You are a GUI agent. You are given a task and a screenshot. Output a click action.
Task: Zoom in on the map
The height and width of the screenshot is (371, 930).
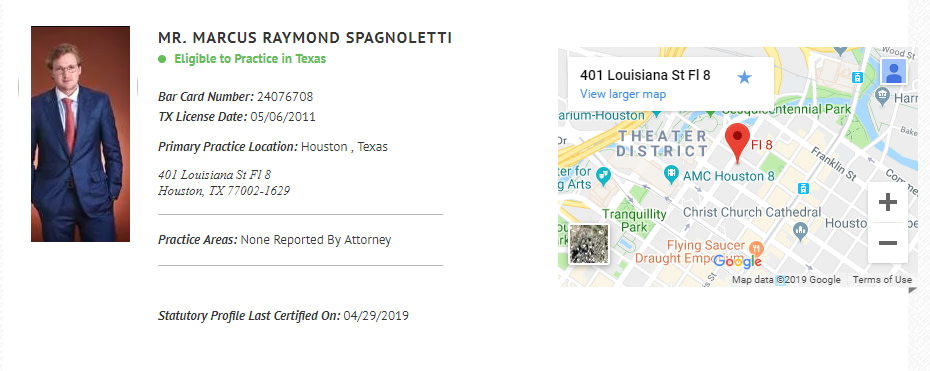click(887, 203)
